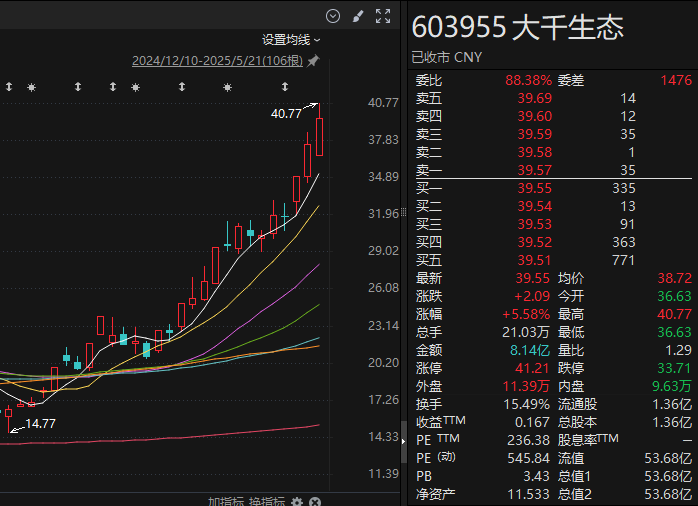Click the 涨跌 +2.09 change value
The width and height of the screenshot is (698, 506).
pyautogui.click(x=532, y=296)
